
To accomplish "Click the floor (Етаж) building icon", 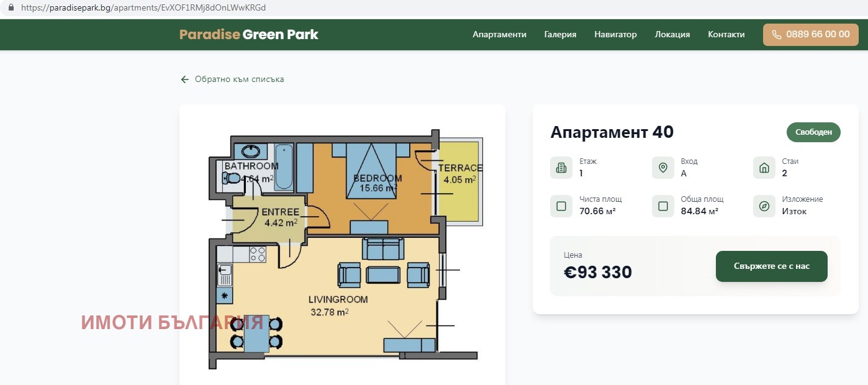I will tap(561, 168).
